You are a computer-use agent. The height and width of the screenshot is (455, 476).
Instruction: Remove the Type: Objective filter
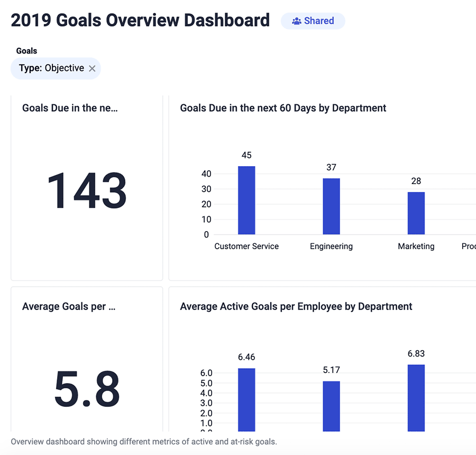pos(93,68)
